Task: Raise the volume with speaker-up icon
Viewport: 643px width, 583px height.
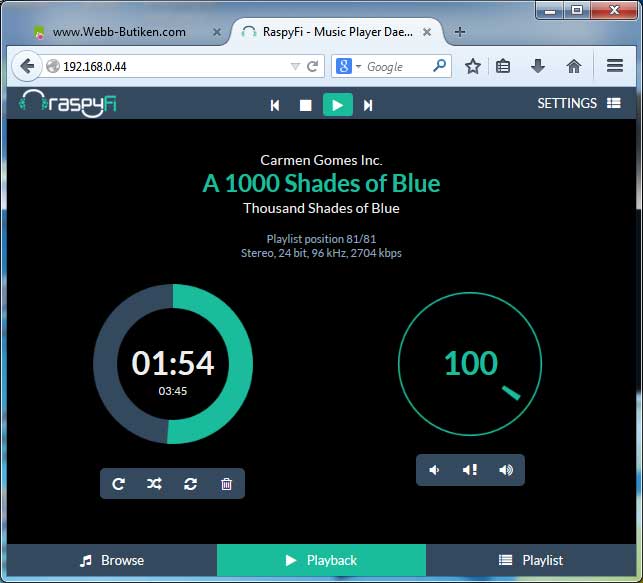Action: coord(506,470)
